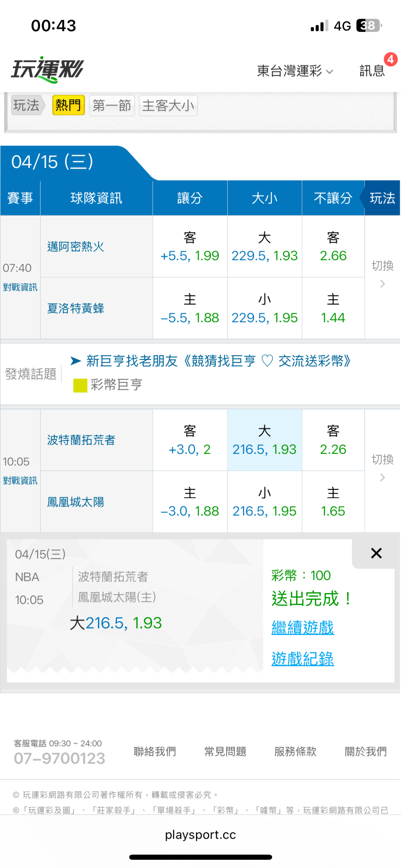401x868 pixels.
Task: Tap the 聯絡我們 footer link
Action: click(155, 752)
